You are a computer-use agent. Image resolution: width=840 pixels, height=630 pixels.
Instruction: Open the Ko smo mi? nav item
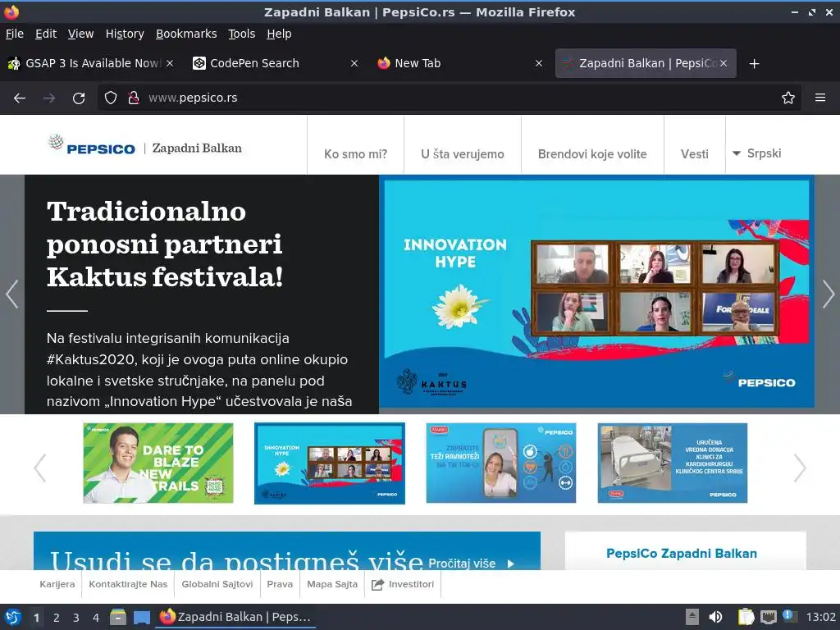(356, 153)
